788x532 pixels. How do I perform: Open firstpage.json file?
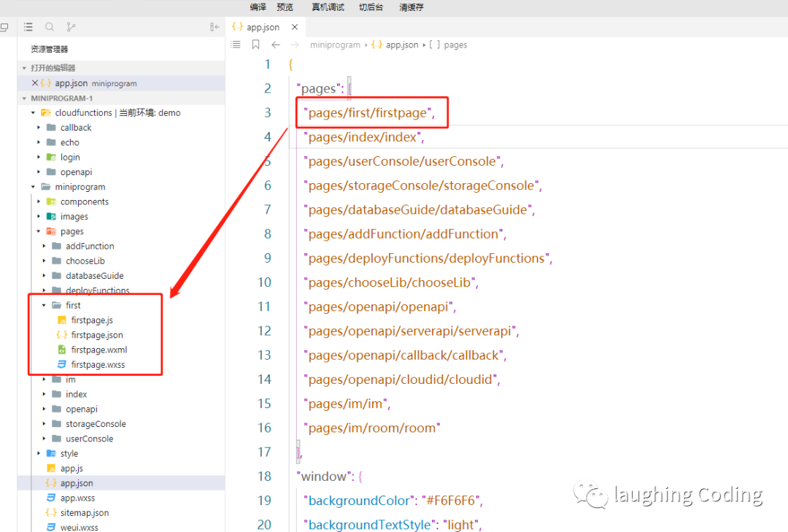pyautogui.click(x=97, y=335)
